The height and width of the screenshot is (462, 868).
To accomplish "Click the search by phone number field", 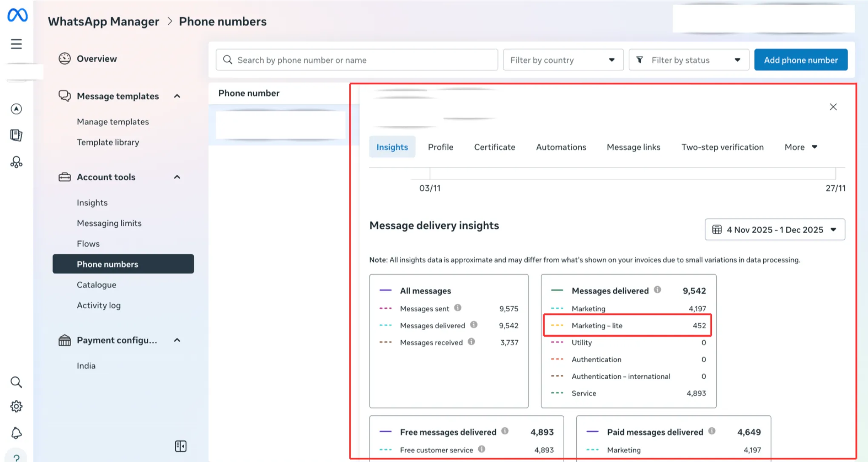I will [357, 60].
